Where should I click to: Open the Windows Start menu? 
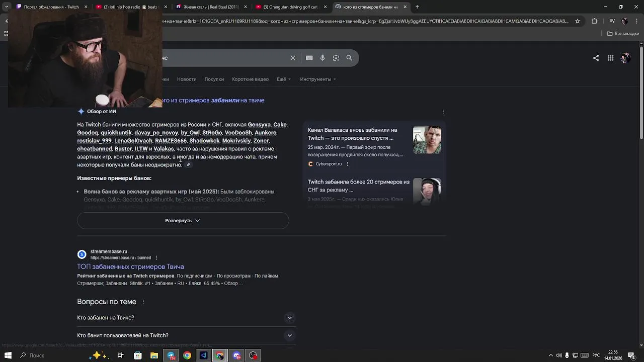8,355
